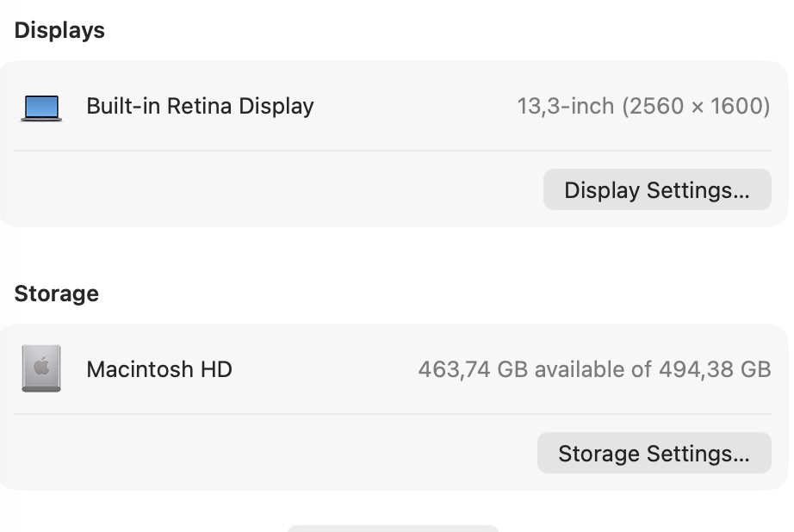This screenshot has height=532, width=794.
Task: Select the Macintosh HD row
Action: (x=396, y=368)
